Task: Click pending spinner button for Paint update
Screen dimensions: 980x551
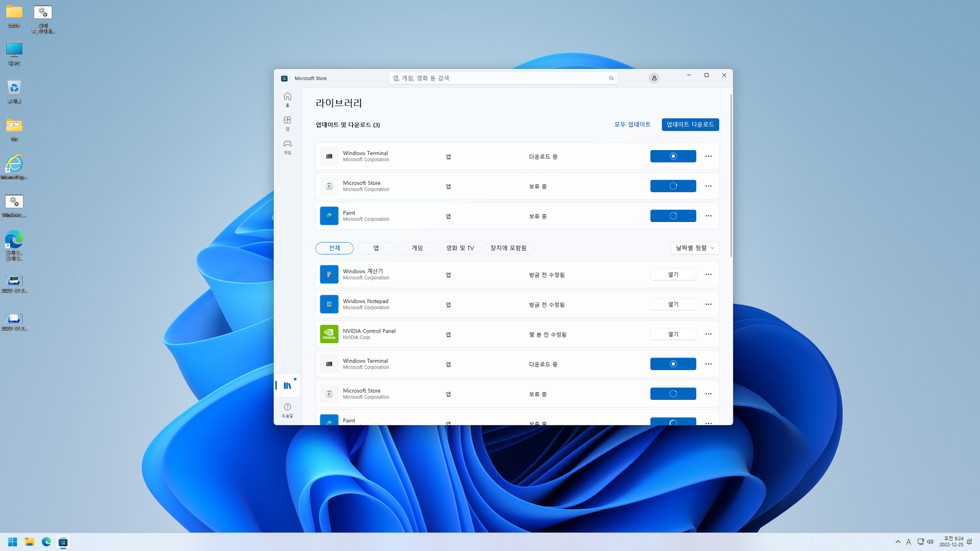Action: click(x=673, y=216)
